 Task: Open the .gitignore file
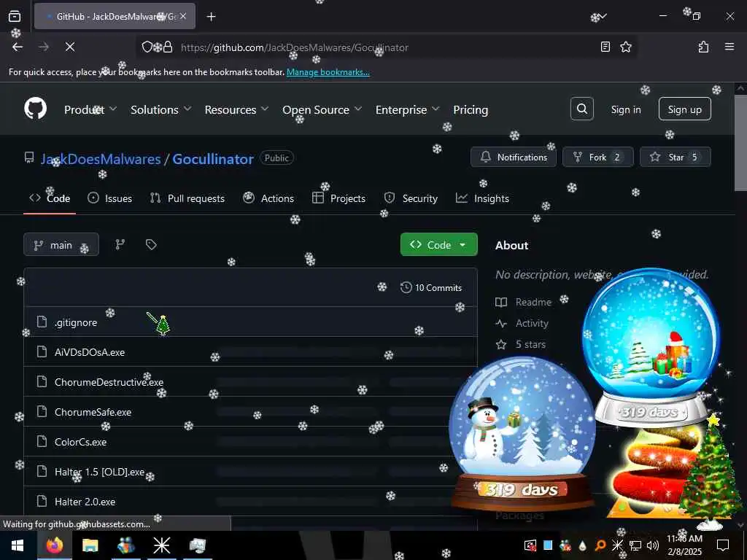tap(76, 322)
